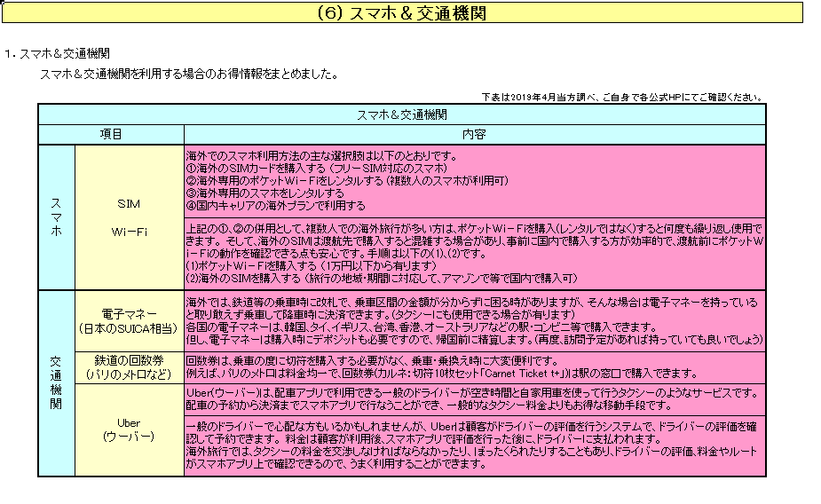This screenshot has width=821, height=504.
Task: Click the Wi-Fi label cell
Action: [129, 232]
